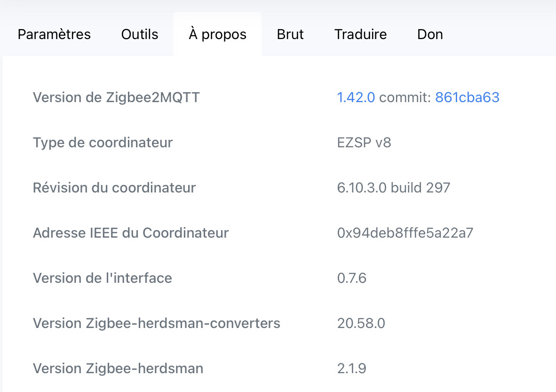556x392 pixels.
Task: Open the Don tab
Action: tap(430, 34)
